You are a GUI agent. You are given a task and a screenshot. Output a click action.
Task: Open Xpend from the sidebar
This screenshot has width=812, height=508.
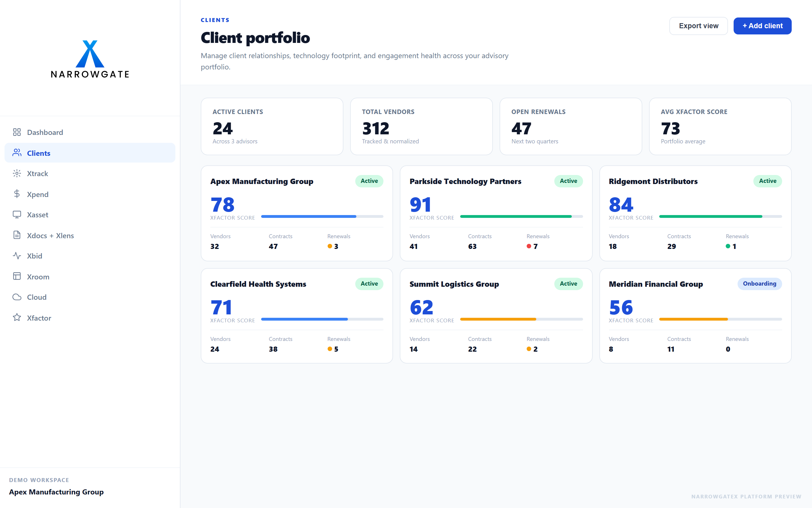click(x=90, y=194)
